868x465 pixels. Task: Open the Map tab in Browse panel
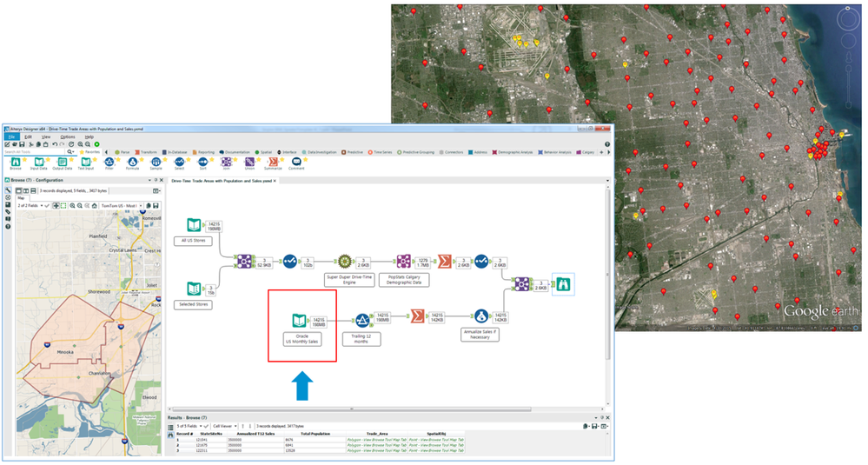click(21, 197)
